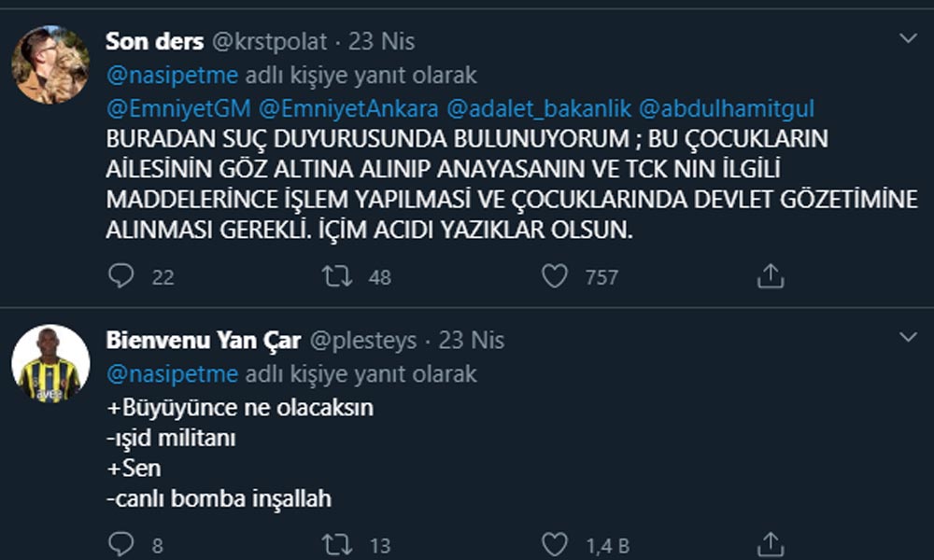The image size is (934, 560).
Task: Expand options chevron on Son ders tweet
Action: (908, 38)
